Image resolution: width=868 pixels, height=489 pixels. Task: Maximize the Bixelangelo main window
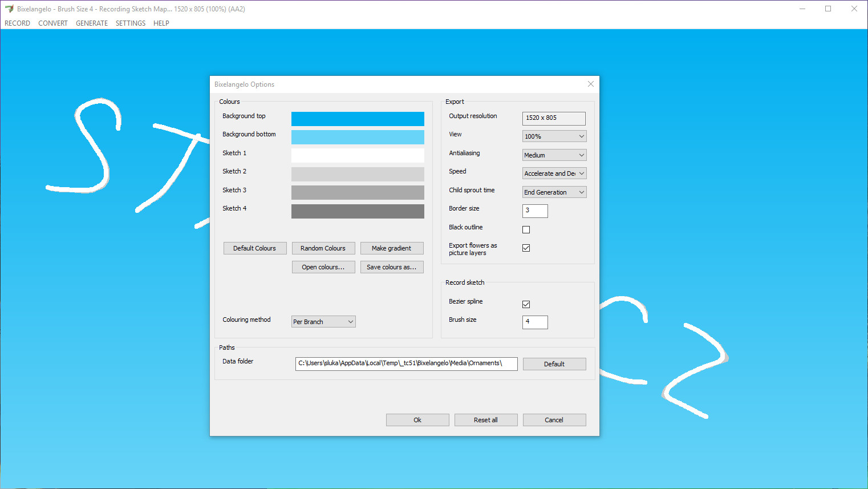828,9
